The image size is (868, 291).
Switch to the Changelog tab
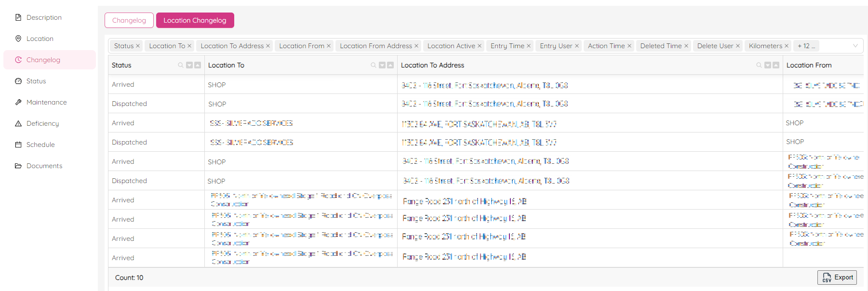[x=129, y=20]
